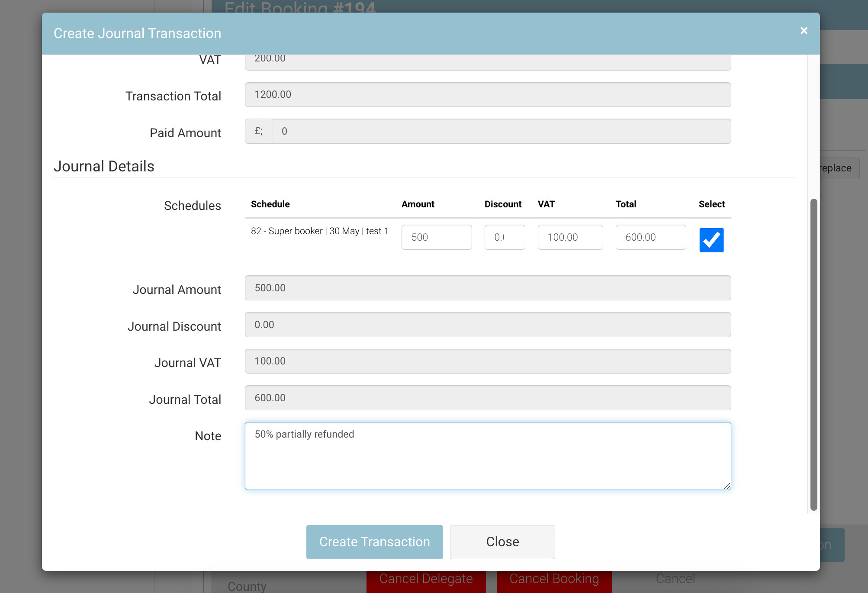
Task: Click the Create Transaction button
Action: click(x=374, y=541)
